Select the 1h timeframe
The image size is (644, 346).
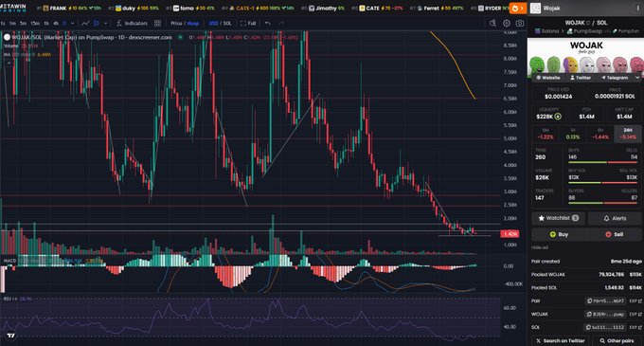[x=46, y=24]
